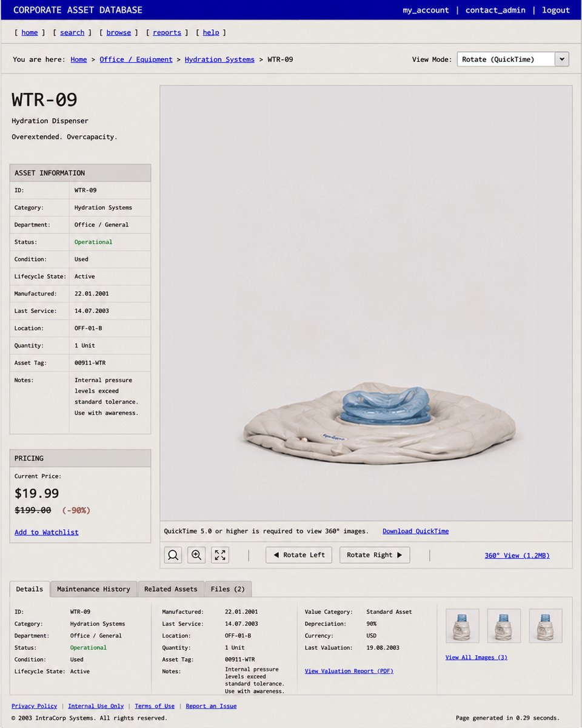Go to home in the bracketed nav
Screen dimensions: 582x728
pyautogui.click(x=30, y=33)
